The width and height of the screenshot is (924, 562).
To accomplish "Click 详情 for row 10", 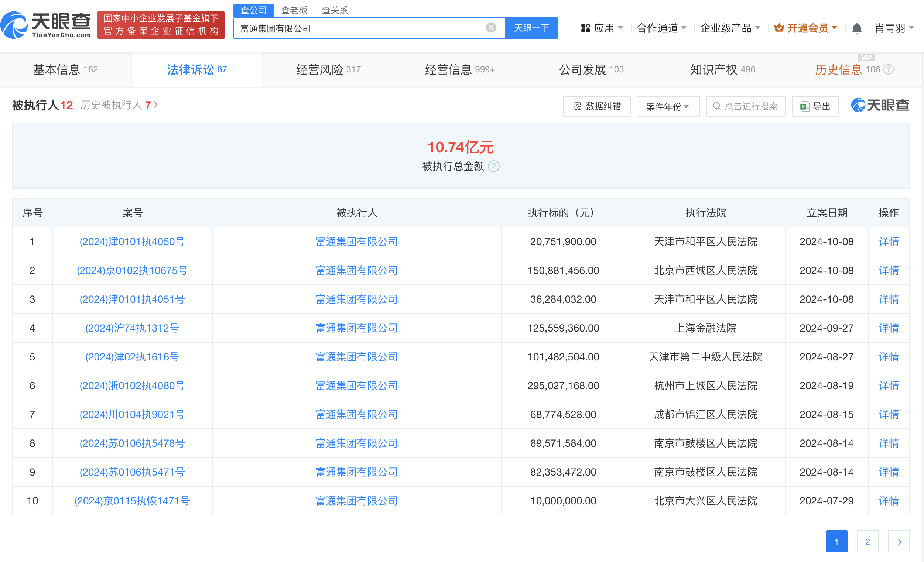I will [889, 501].
